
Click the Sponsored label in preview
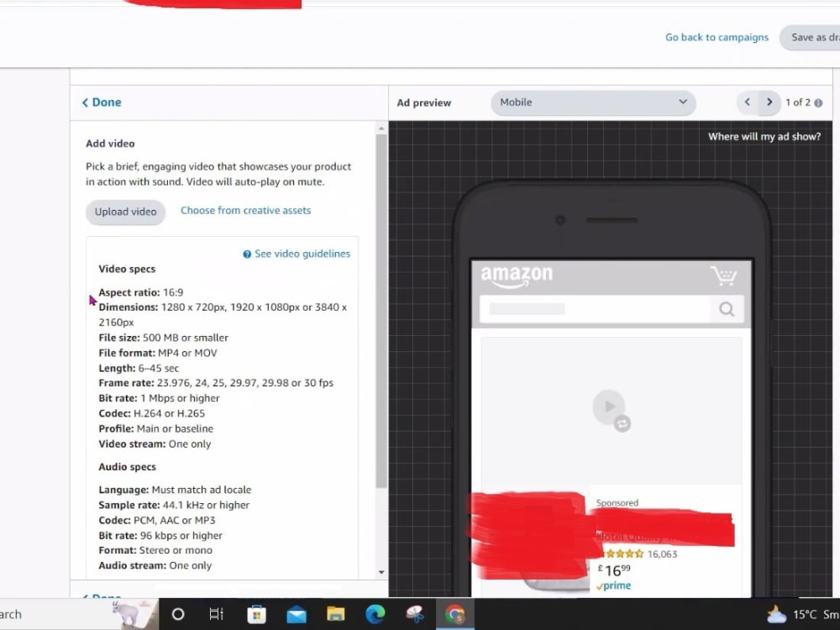[617, 503]
